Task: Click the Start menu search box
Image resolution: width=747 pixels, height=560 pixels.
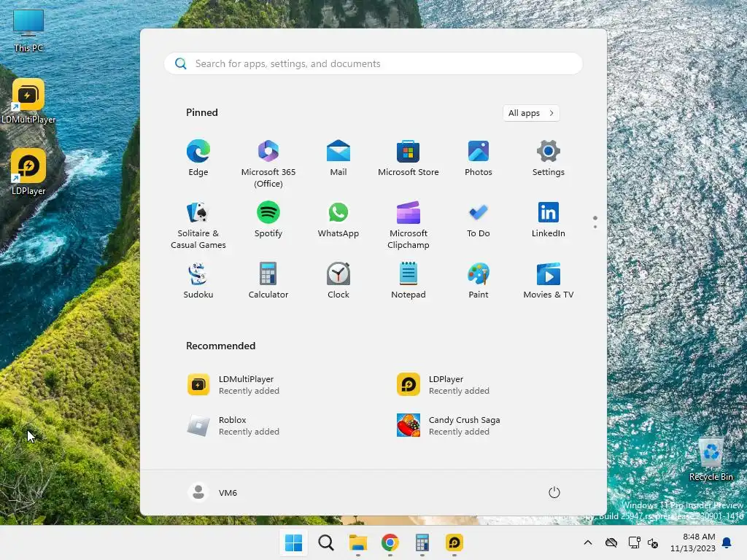Action: [x=373, y=63]
